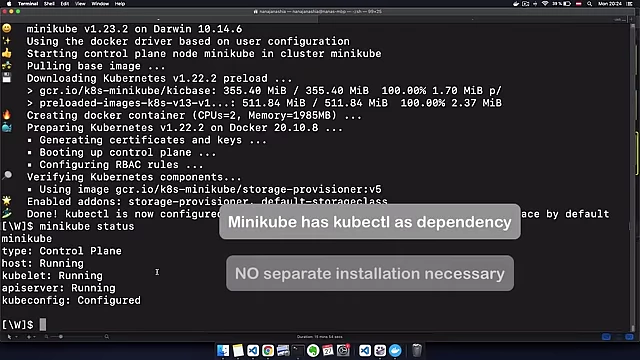Open the Trash in the dock
The height and width of the screenshot is (360, 640).
[416, 350]
